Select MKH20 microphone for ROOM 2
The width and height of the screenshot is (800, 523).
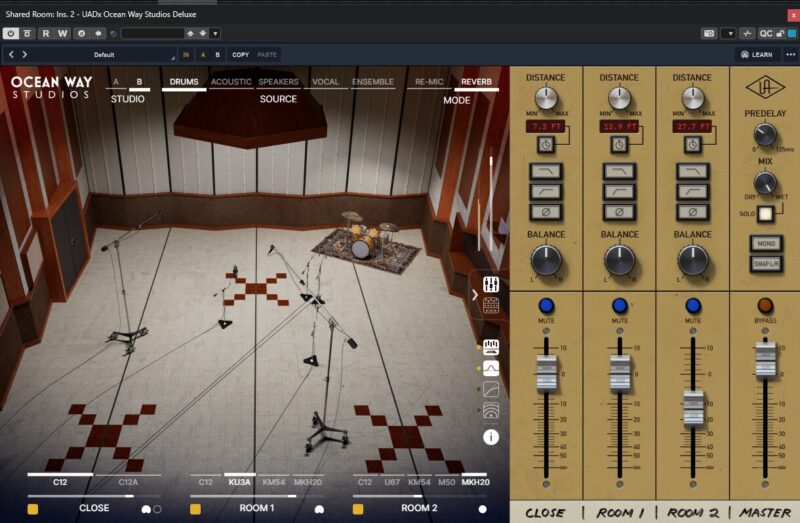click(475, 482)
